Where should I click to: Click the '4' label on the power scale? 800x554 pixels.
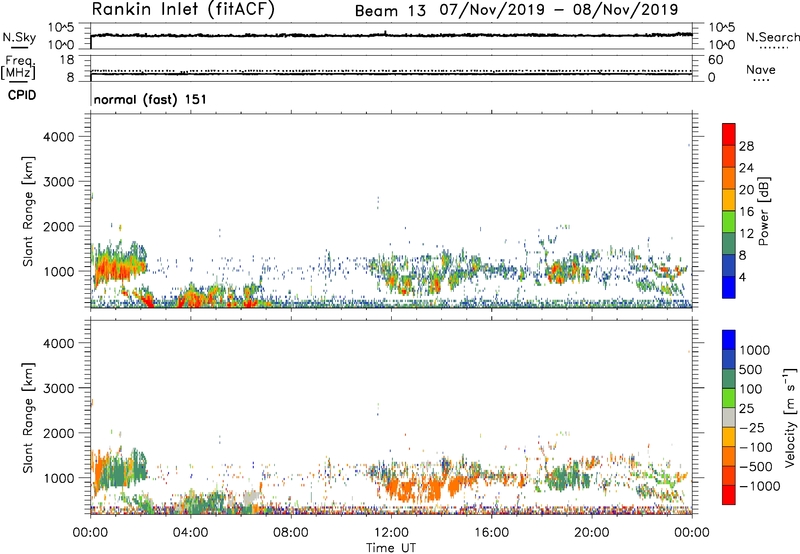pyautogui.click(x=742, y=277)
